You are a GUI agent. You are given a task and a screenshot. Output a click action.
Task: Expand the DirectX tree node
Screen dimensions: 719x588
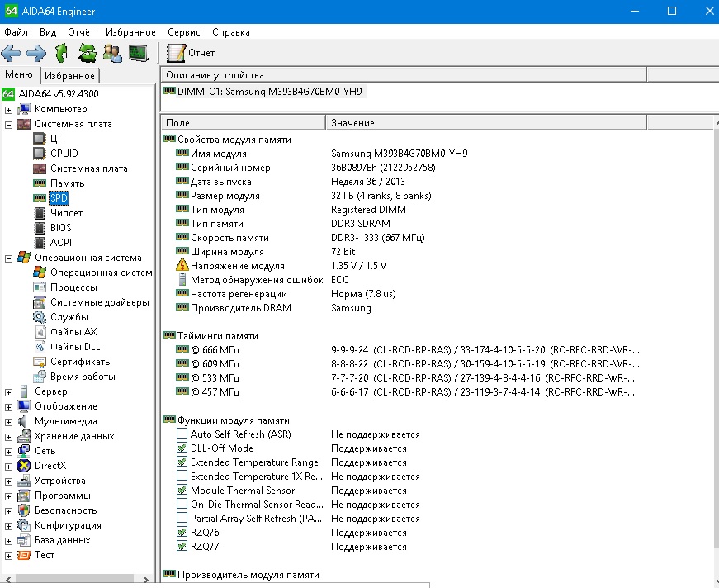(x=8, y=467)
